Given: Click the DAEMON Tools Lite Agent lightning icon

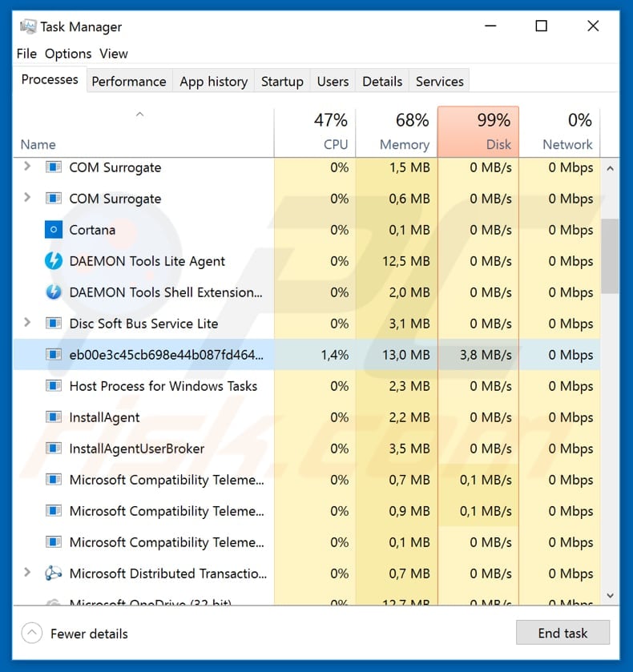Looking at the screenshot, I should point(54,261).
